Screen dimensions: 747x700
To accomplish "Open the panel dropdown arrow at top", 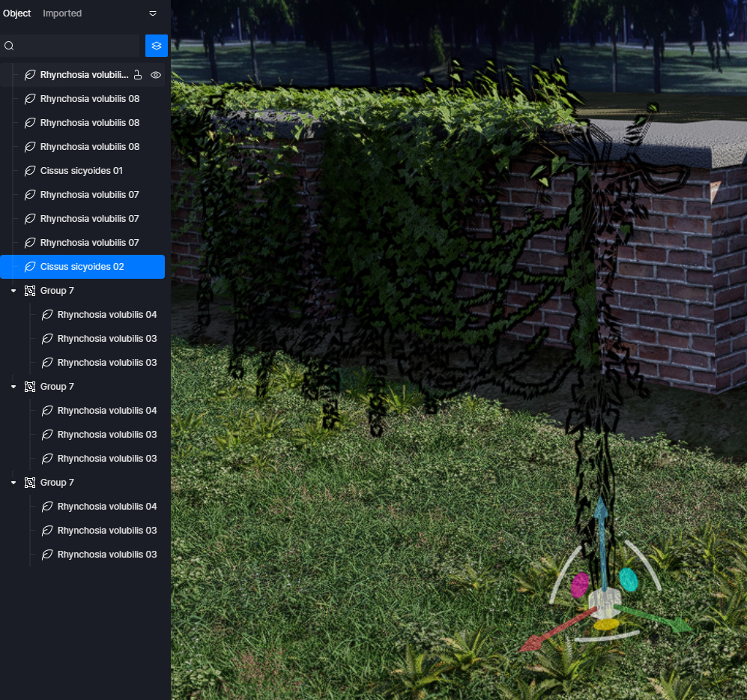I will [153, 13].
